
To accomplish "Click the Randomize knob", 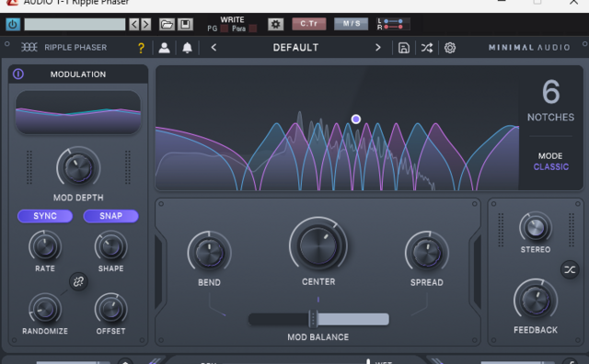I will coord(45,309).
